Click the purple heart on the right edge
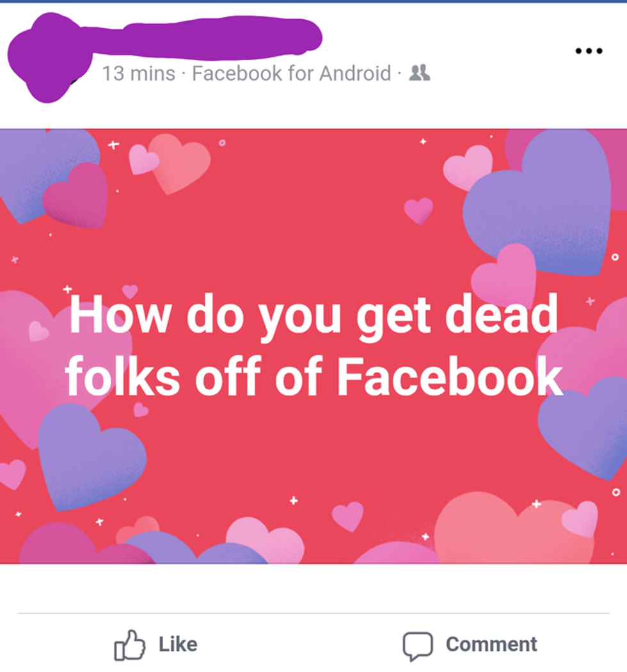The image size is (627, 672). (585, 426)
